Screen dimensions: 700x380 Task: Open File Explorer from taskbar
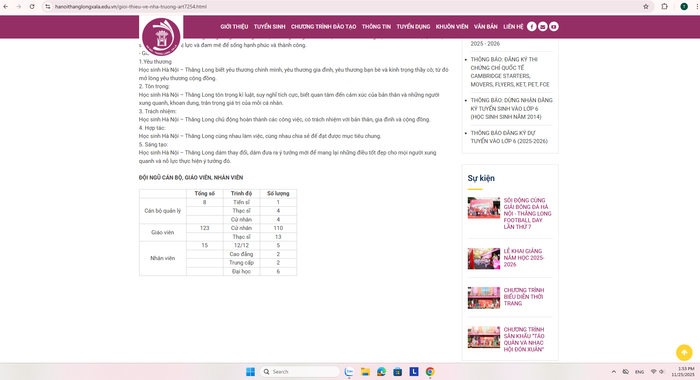[365, 372]
